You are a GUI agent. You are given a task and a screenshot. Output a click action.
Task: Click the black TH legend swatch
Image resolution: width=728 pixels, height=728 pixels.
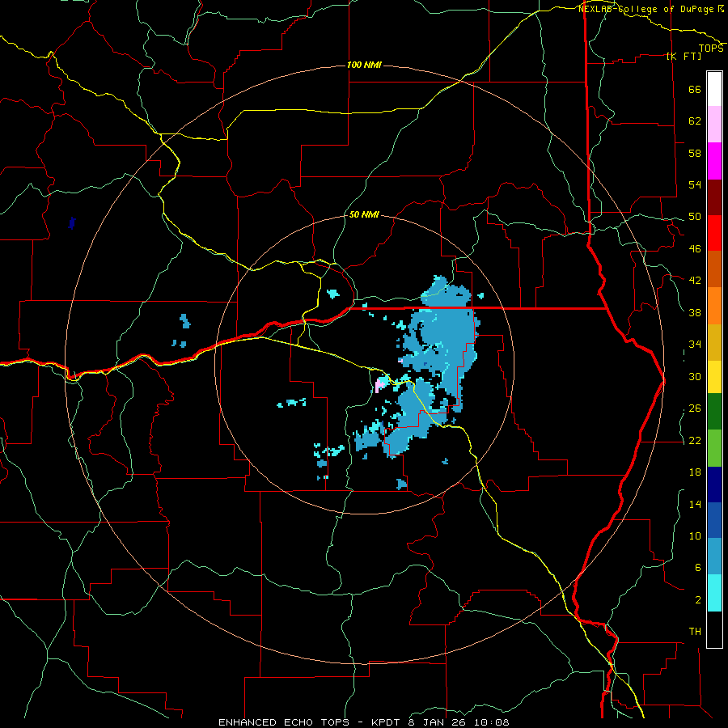[714, 629]
